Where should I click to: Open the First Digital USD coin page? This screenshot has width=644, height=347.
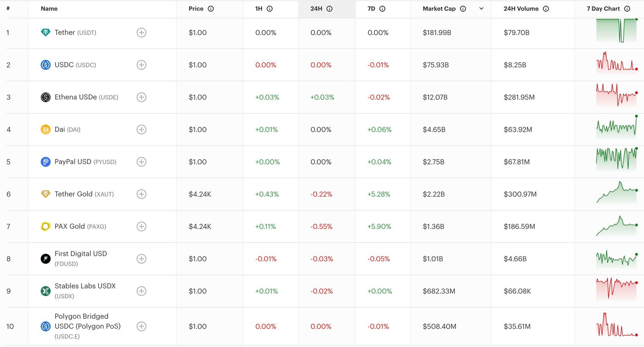(x=80, y=254)
